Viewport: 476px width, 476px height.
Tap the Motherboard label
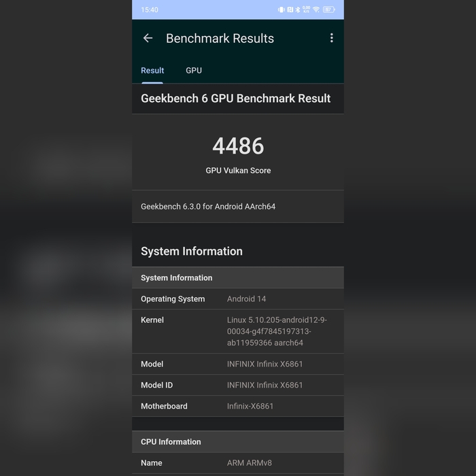tap(164, 406)
